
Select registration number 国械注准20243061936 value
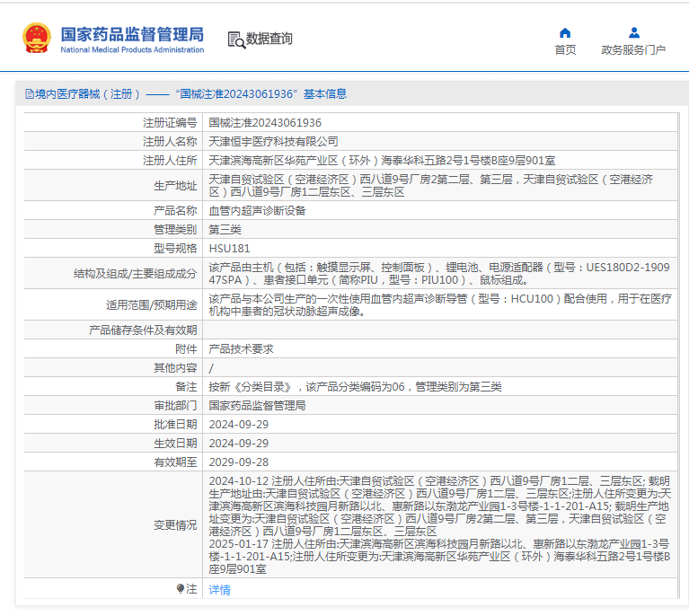tap(265, 123)
